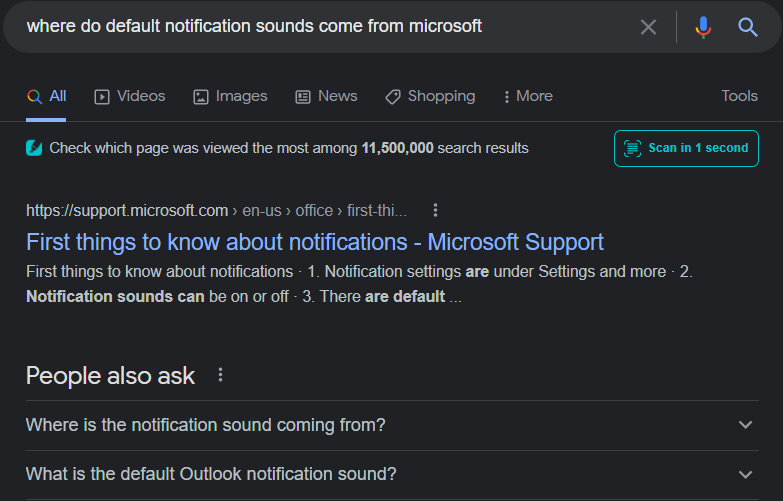The image size is (783, 501).
Task: Switch to the Images tab
Action: click(x=230, y=96)
